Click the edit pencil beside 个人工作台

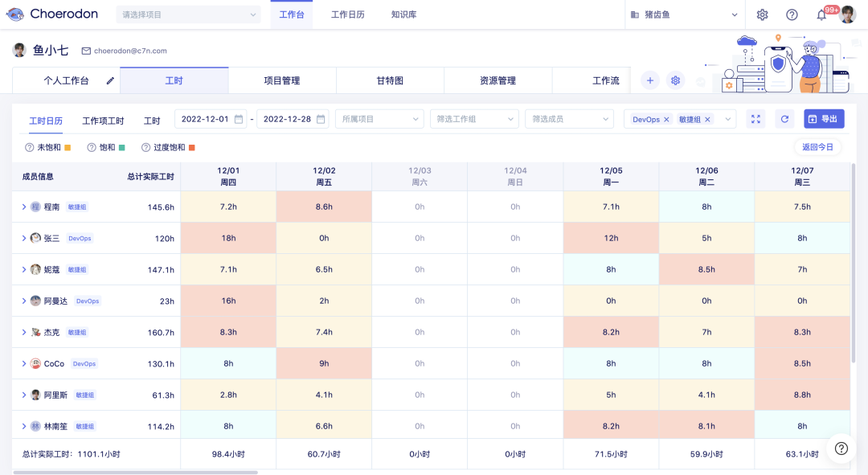pyautogui.click(x=110, y=80)
